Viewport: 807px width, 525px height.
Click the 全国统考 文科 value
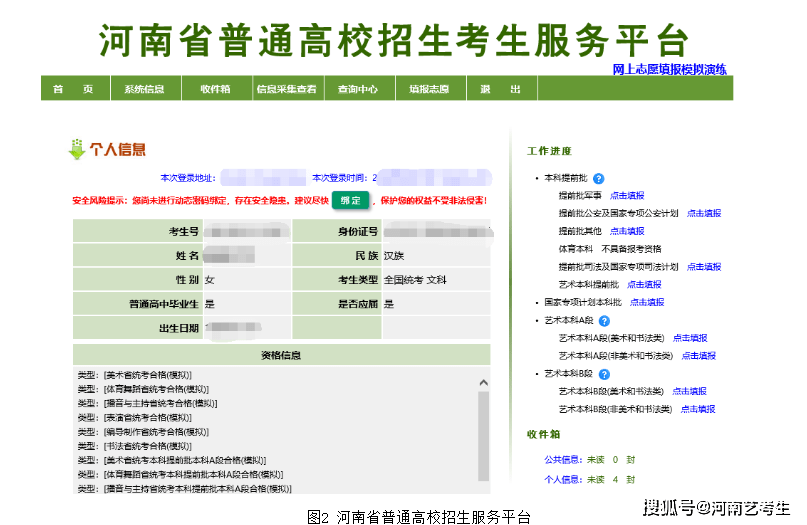click(x=415, y=280)
